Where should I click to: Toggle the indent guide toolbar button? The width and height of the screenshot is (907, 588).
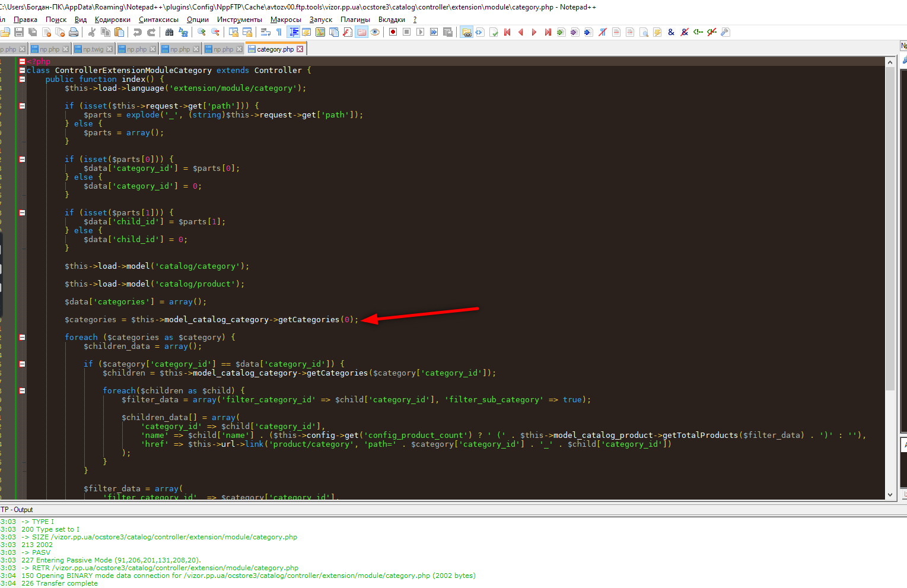point(294,32)
